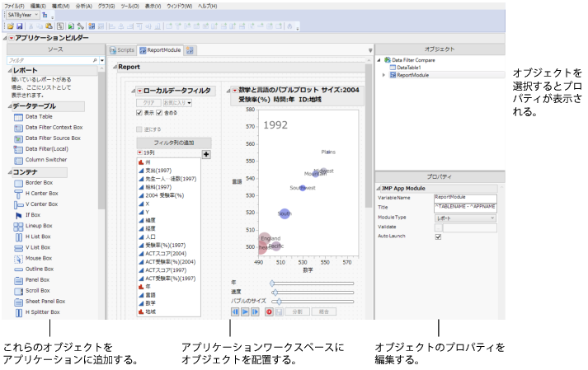Select If Box container object
The height and width of the screenshot is (370, 588).
[27, 215]
